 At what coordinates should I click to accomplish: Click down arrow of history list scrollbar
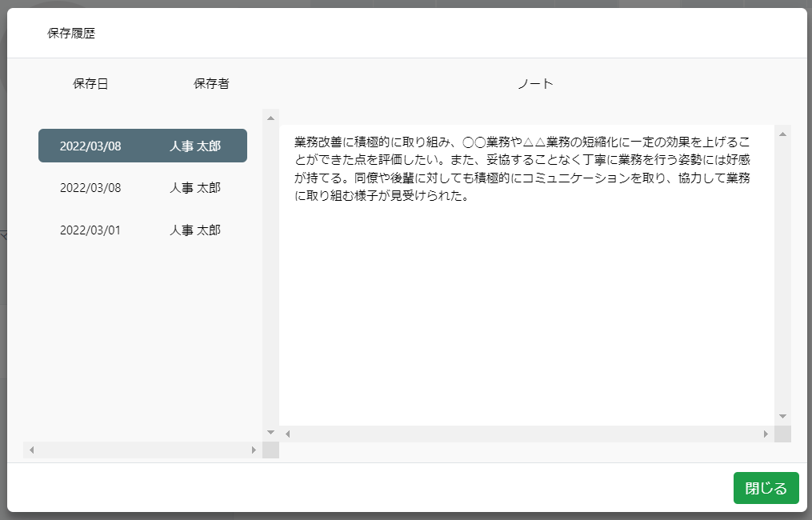(270, 432)
